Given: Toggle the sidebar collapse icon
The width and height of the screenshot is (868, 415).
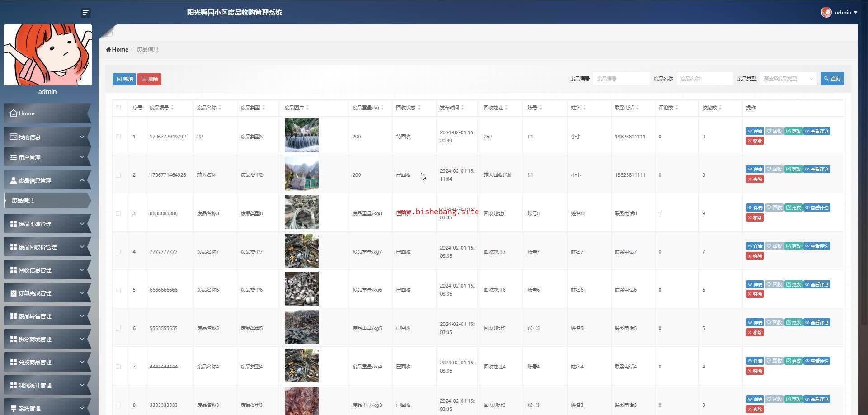Looking at the screenshot, I should click(x=85, y=13).
